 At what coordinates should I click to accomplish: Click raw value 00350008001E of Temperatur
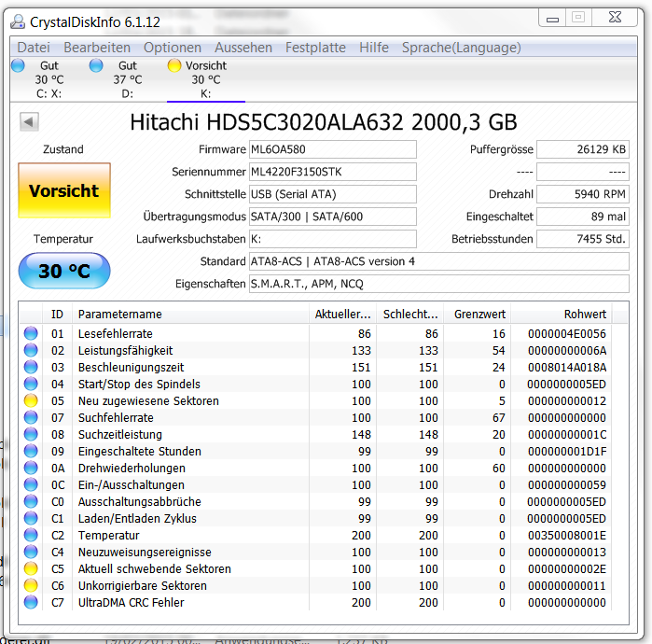coord(567,536)
